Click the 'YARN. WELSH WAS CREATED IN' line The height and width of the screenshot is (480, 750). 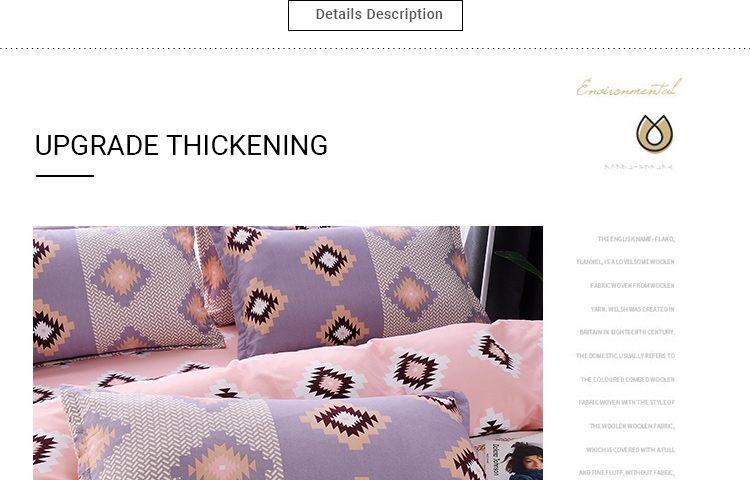click(632, 309)
